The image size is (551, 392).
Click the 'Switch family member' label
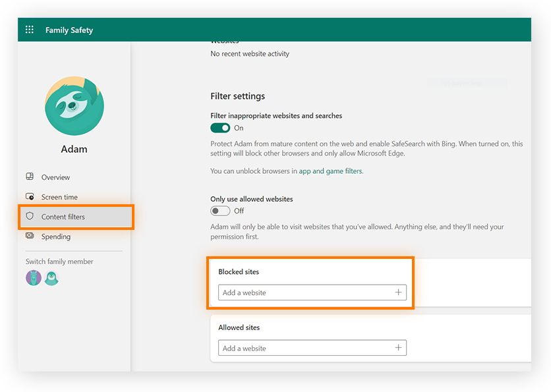(x=59, y=262)
